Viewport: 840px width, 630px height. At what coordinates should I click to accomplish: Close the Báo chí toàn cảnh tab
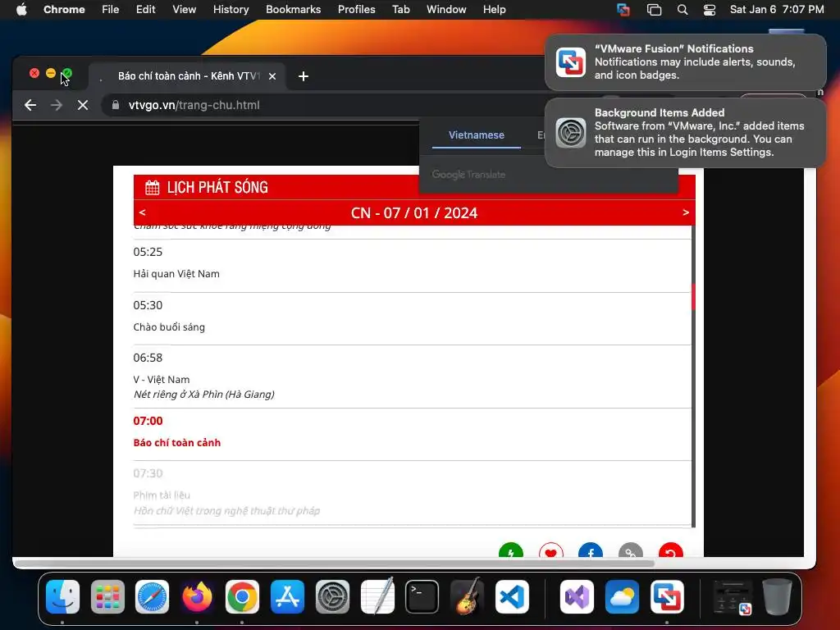click(x=272, y=76)
